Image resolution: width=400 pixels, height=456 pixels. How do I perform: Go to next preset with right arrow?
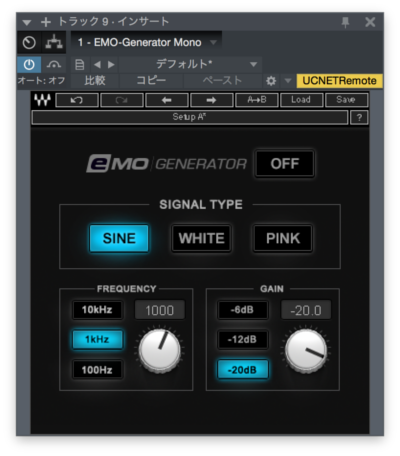pyautogui.click(x=111, y=64)
